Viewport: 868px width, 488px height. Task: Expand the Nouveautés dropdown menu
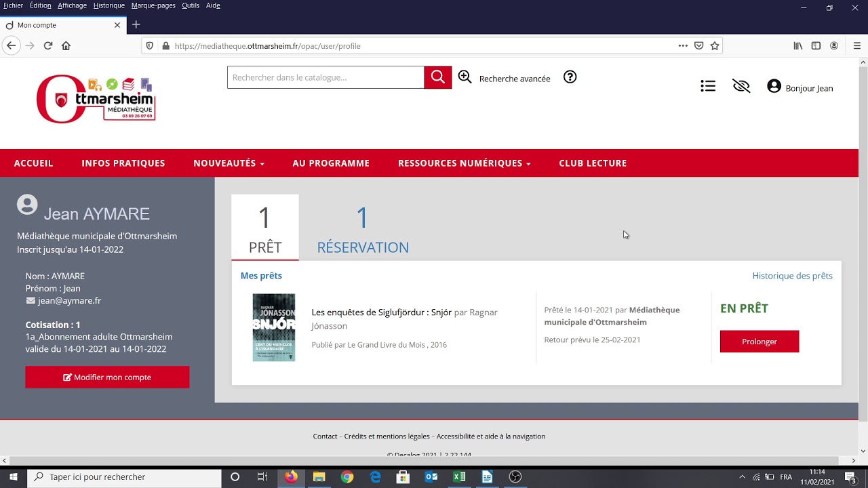(229, 163)
